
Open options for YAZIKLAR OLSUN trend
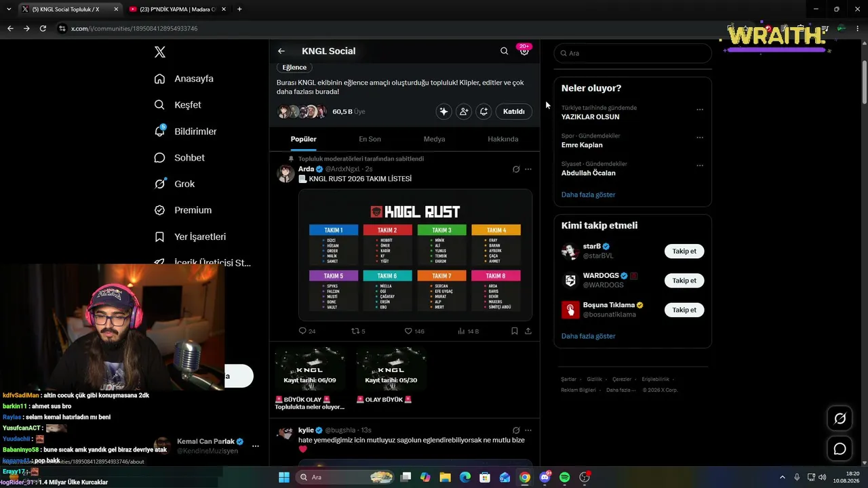(x=700, y=109)
